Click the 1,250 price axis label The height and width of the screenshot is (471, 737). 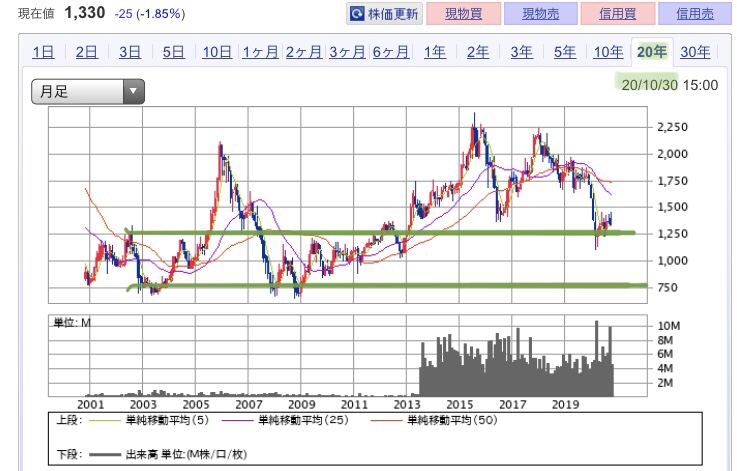coord(673,234)
